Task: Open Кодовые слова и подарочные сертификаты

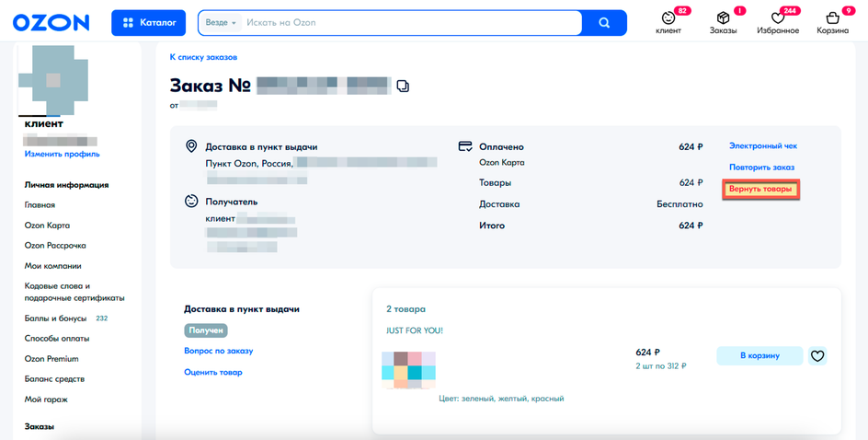Action: tap(74, 292)
